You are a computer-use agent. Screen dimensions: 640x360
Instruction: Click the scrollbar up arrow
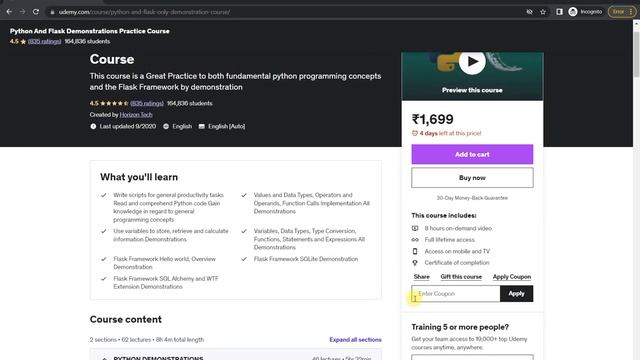[636, 24]
